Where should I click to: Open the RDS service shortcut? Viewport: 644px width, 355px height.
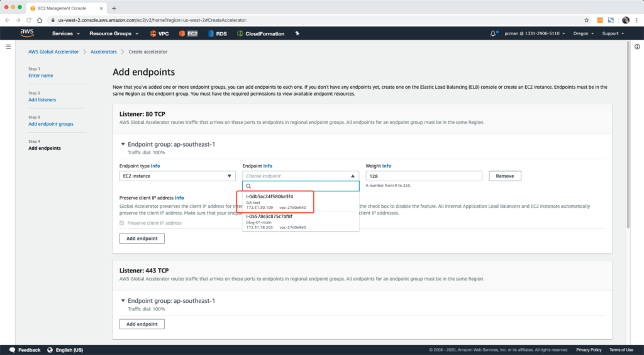point(218,33)
